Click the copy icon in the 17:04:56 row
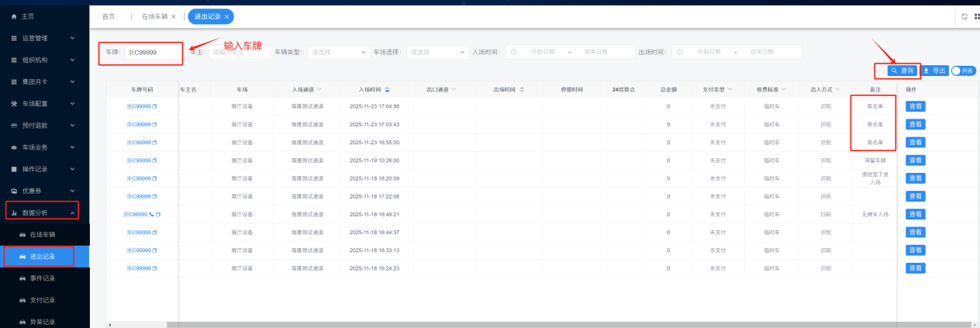 click(x=154, y=106)
